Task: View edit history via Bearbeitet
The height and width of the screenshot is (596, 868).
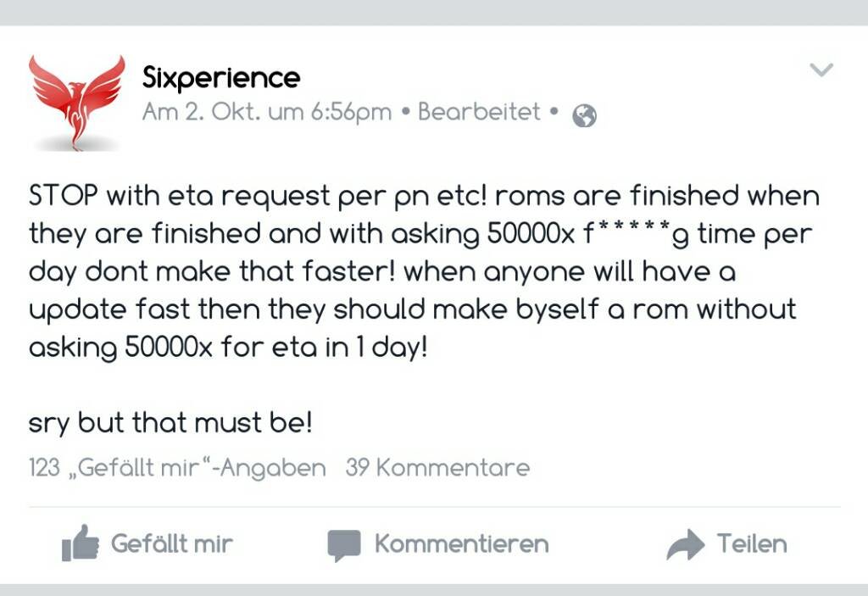Action: (479, 112)
